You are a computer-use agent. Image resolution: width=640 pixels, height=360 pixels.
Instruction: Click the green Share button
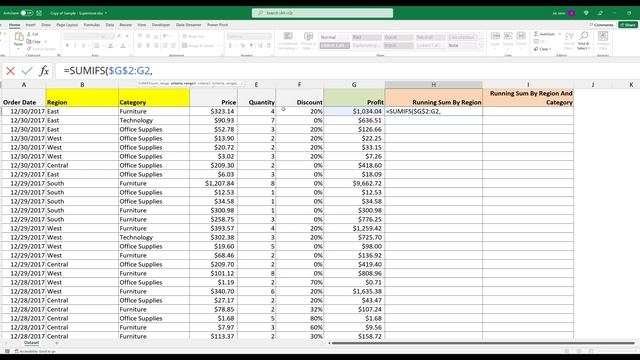(628, 25)
